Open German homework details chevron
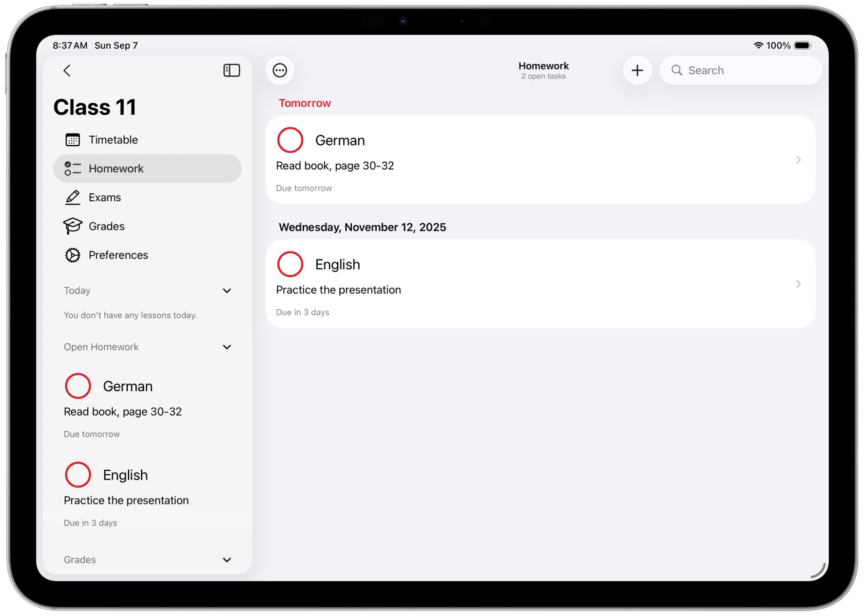 pos(798,160)
